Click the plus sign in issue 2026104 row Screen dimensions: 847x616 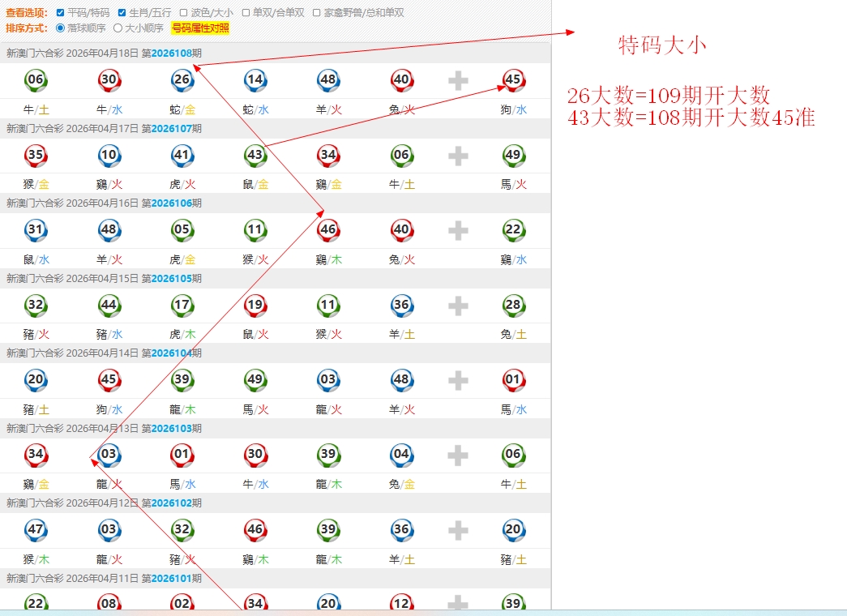pyautogui.click(x=458, y=380)
